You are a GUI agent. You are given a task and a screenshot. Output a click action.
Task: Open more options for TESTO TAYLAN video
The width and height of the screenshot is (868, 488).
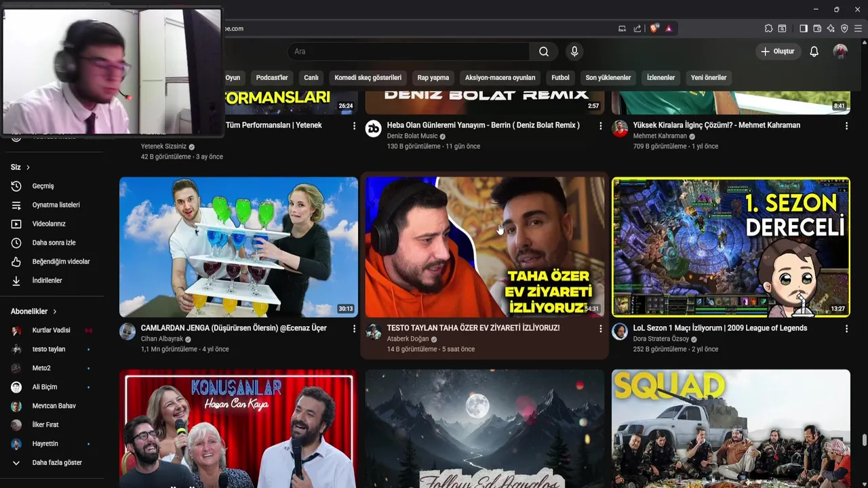600,329
